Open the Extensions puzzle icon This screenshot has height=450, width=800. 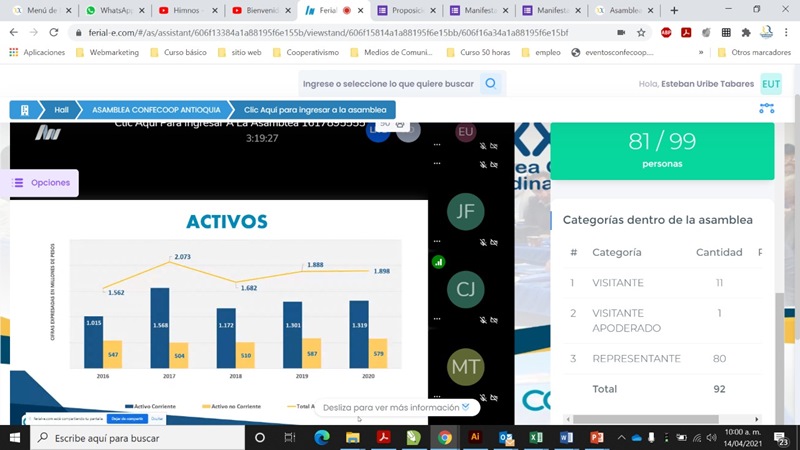click(x=746, y=33)
